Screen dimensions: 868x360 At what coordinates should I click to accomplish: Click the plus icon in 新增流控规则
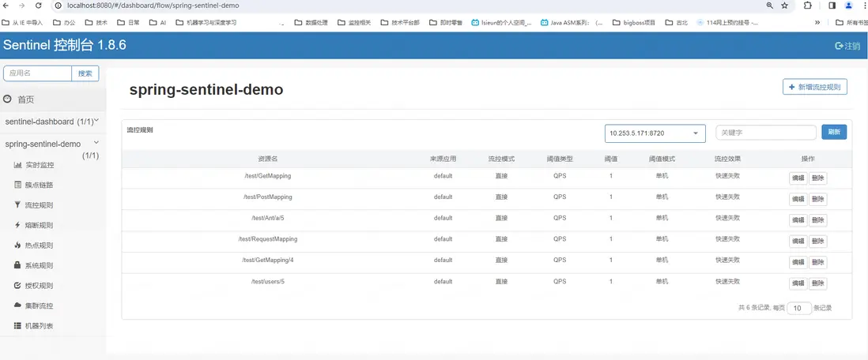792,88
